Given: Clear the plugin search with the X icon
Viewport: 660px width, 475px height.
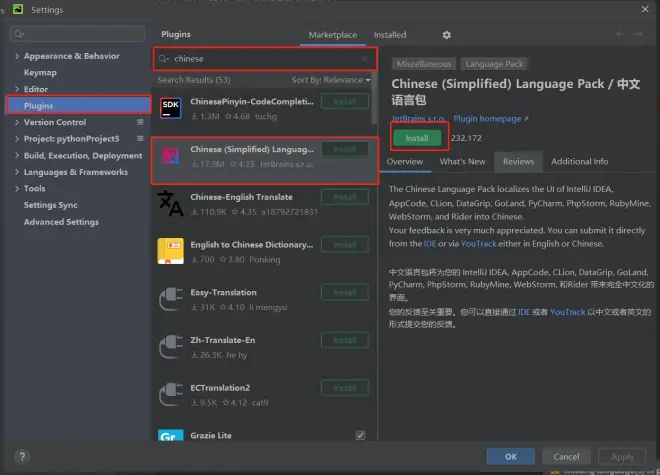Looking at the screenshot, I should click(364, 59).
